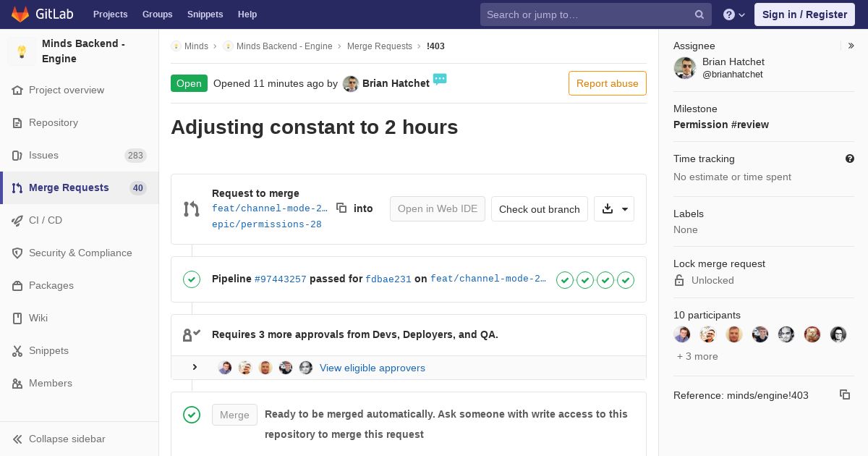868x456 pixels.
Task: Click the third pipeline stage check icon
Action: 605,280
